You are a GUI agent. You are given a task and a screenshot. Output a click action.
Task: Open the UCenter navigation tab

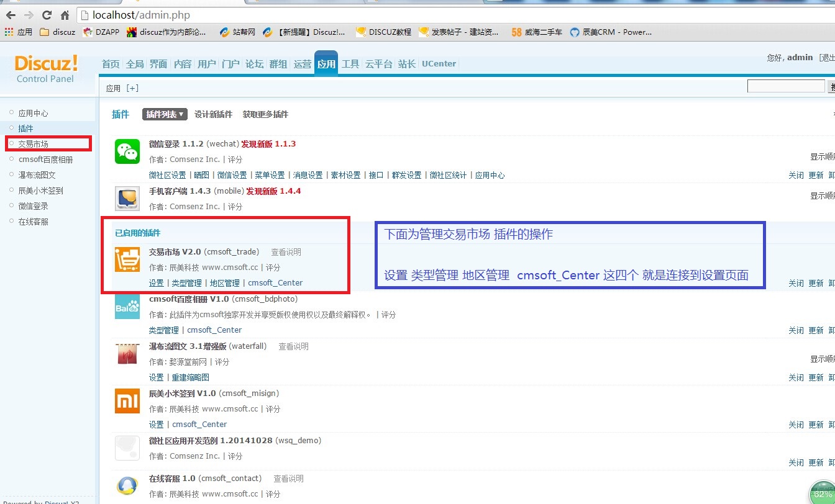439,64
